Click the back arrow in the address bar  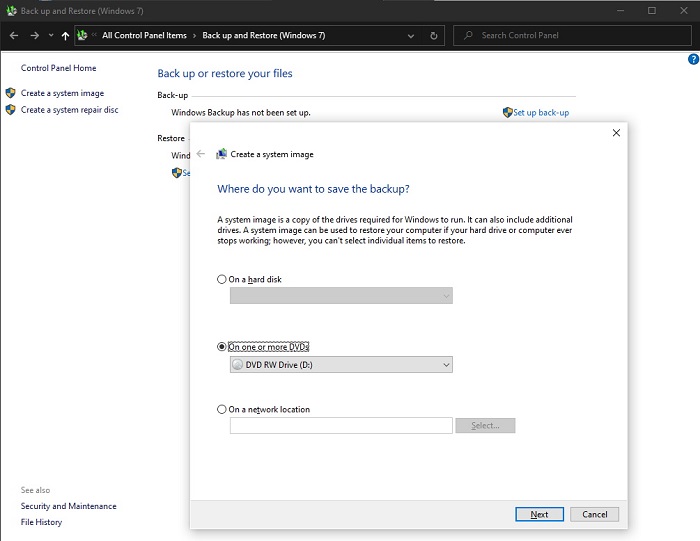[14, 36]
